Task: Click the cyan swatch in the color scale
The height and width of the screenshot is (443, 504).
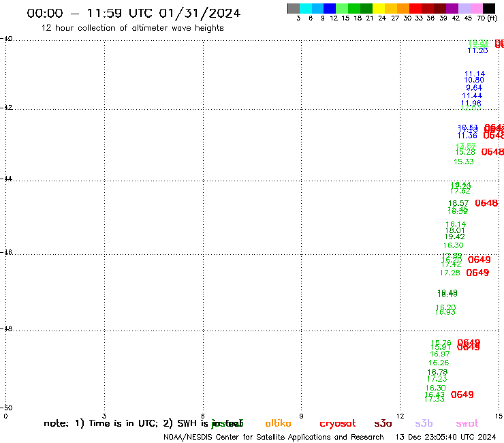Action: pyautogui.click(x=306, y=8)
